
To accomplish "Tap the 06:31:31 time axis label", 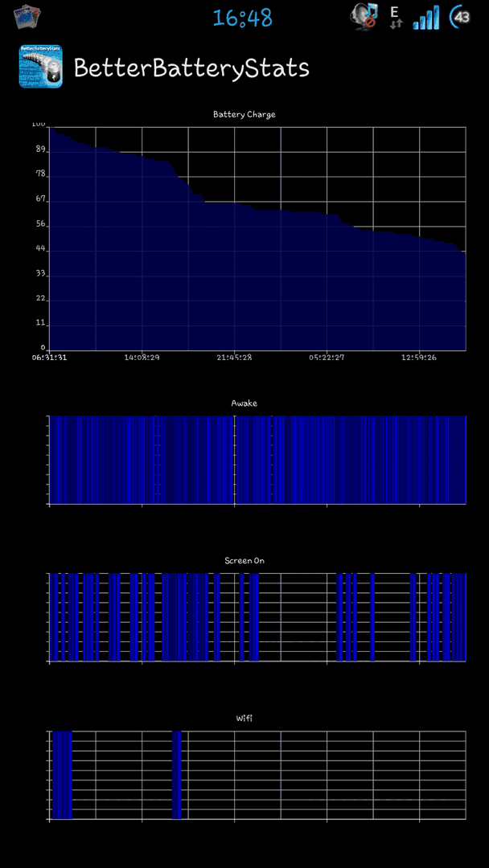I will click(49, 358).
